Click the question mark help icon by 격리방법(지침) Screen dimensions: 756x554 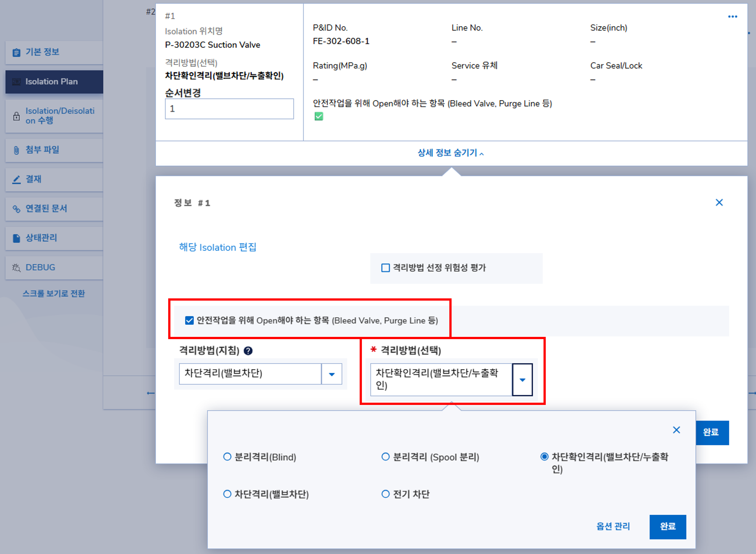[x=248, y=351]
